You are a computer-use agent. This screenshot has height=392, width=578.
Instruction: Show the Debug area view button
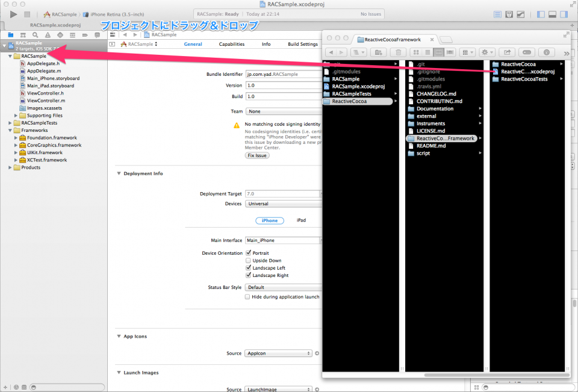(552, 14)
